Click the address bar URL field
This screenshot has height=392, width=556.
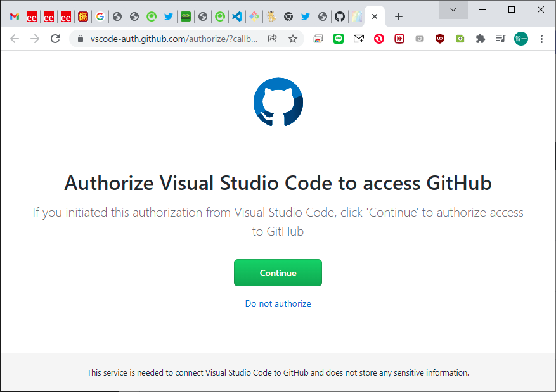[174, 39]
